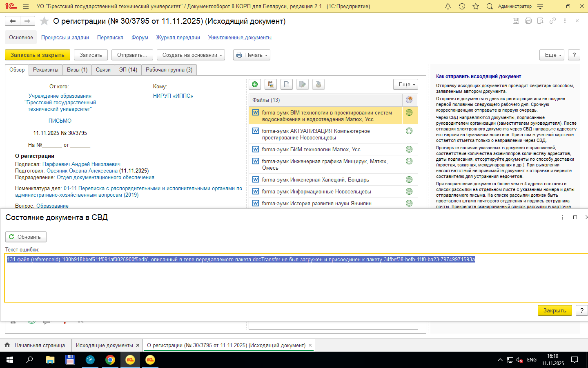Expand the 'Еще' menu above the files list
Screen dimensions: 588x368
405,84
